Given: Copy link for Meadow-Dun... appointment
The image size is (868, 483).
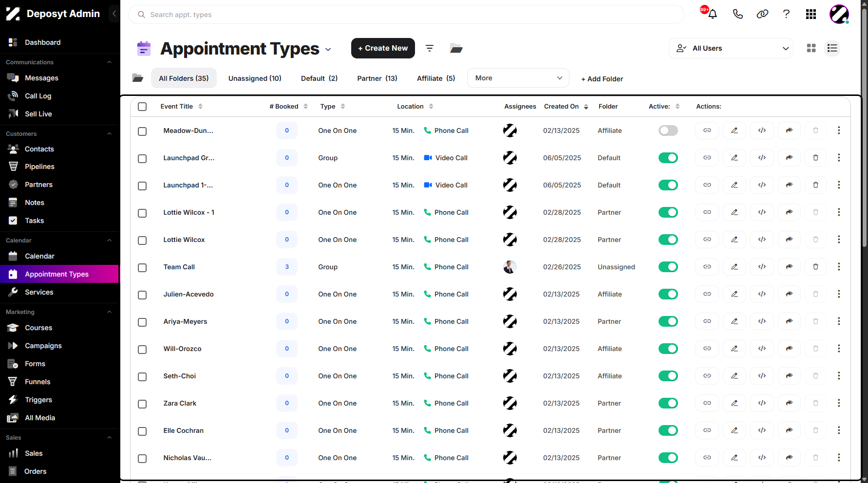Looking at the screenshot, I should (x=707, y=130).
